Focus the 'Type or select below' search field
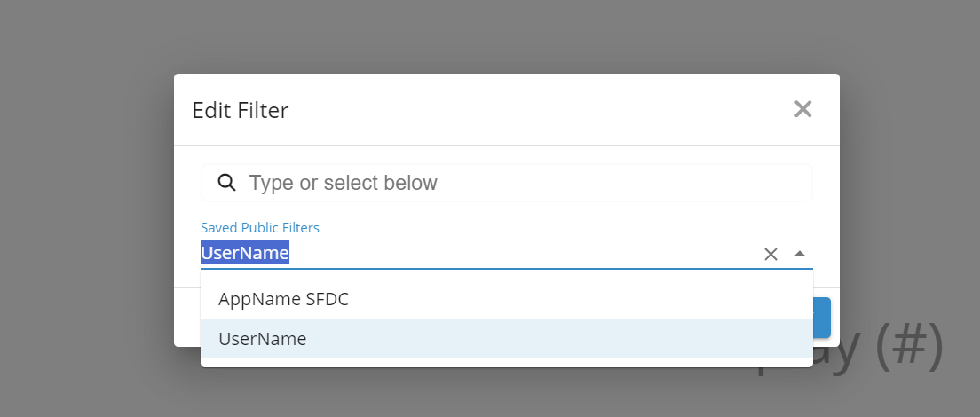This screenshot has height=417, width=980. 524,183
